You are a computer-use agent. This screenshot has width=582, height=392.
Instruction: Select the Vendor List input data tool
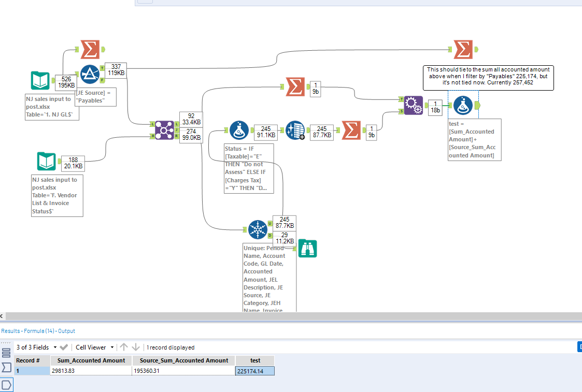click(x=47, y=162)
